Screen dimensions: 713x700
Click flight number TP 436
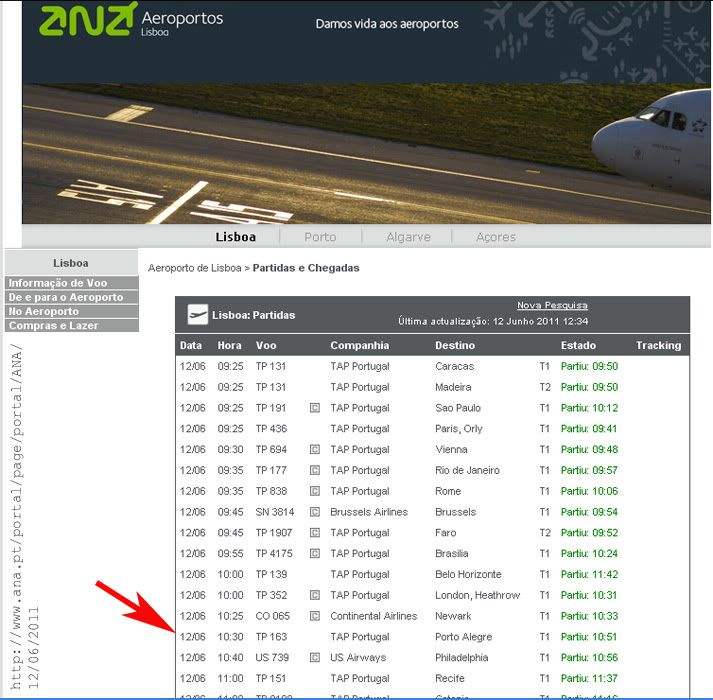[271, 428]
